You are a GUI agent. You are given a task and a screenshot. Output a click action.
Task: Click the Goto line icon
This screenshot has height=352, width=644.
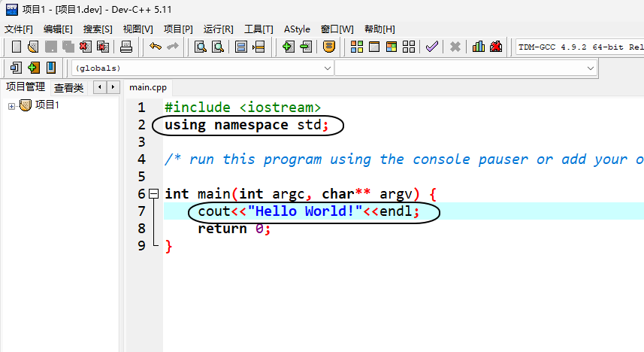coord(259,47)
